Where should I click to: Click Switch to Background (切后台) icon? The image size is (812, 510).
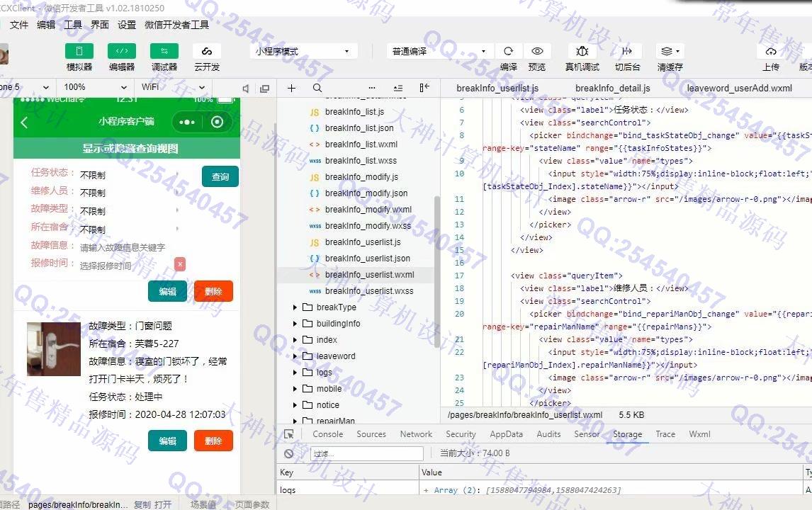tap(627, 51)
